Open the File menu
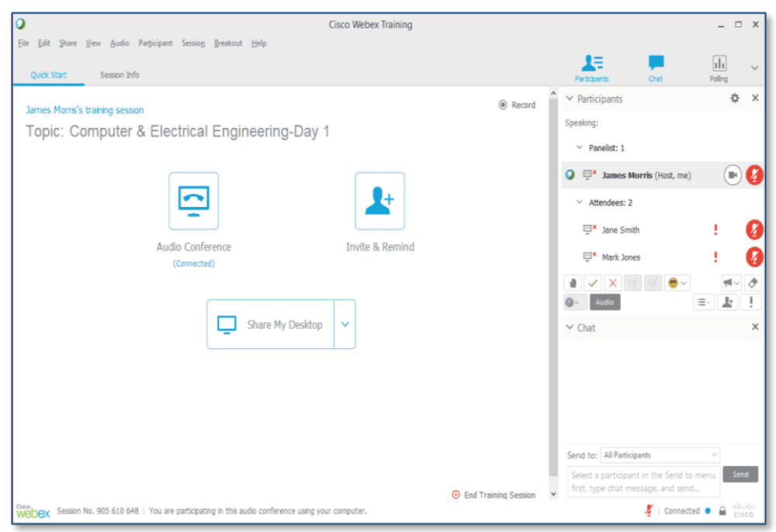This screenshot has height=532, width=776. 23,43
